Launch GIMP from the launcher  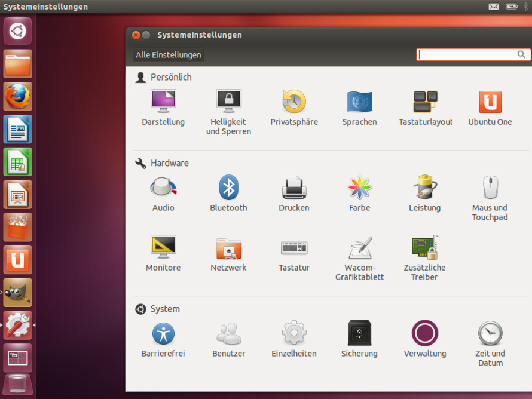coord(18,293)
